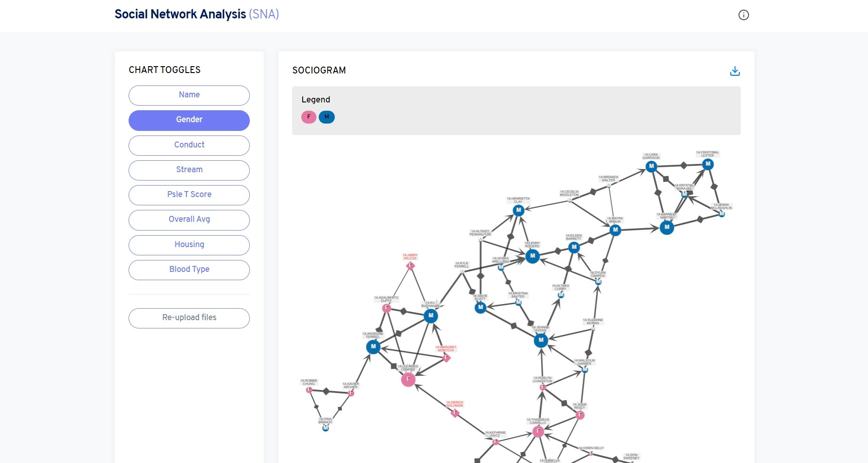
Task: Open the SNA information icon
Action: [x=744, y=15]
